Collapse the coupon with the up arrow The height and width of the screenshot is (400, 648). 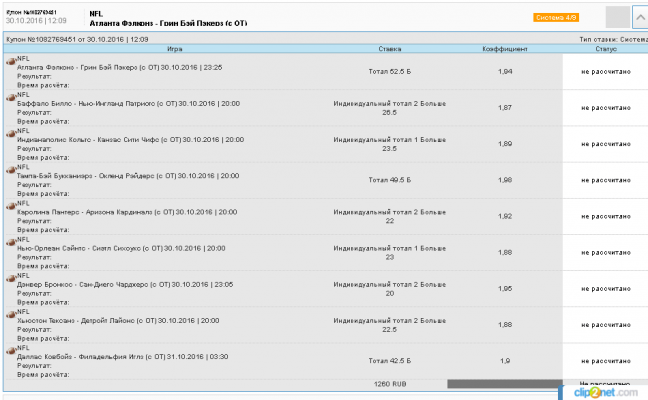pos(638,17)
